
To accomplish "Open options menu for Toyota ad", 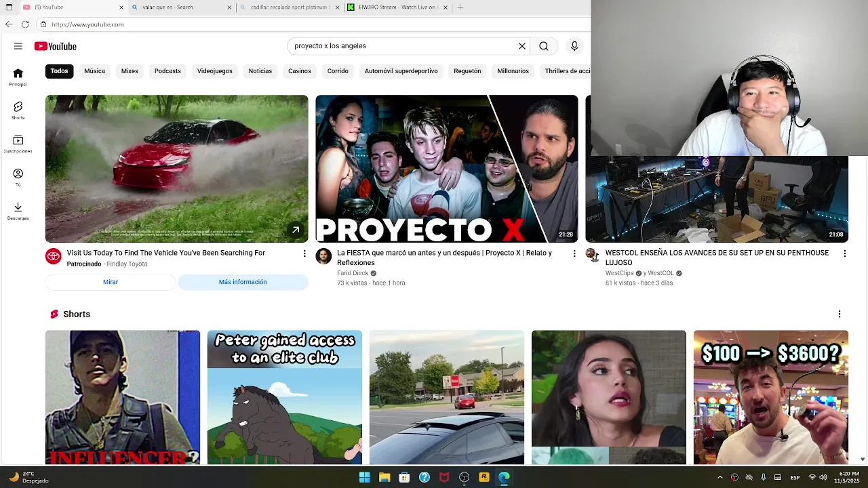I will [304, 253].
